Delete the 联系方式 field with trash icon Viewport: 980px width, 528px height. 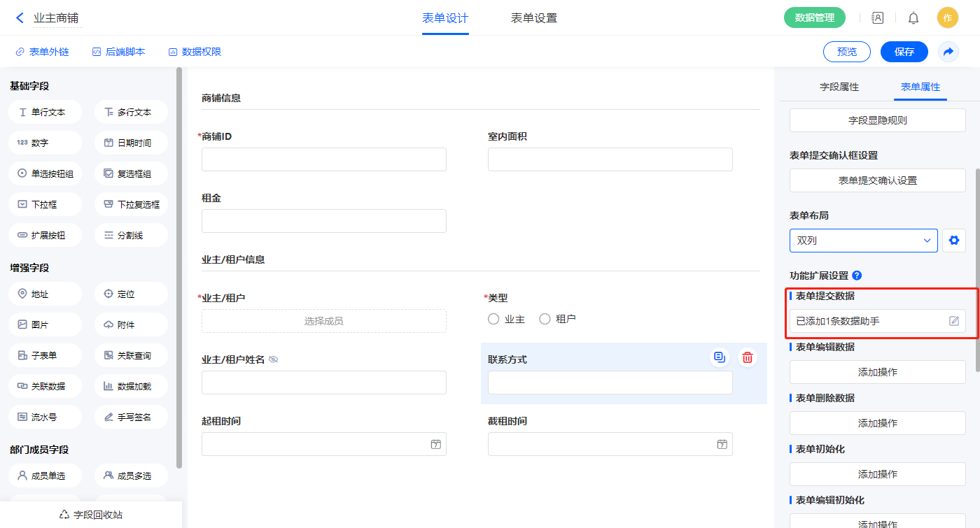coord(747,357)
